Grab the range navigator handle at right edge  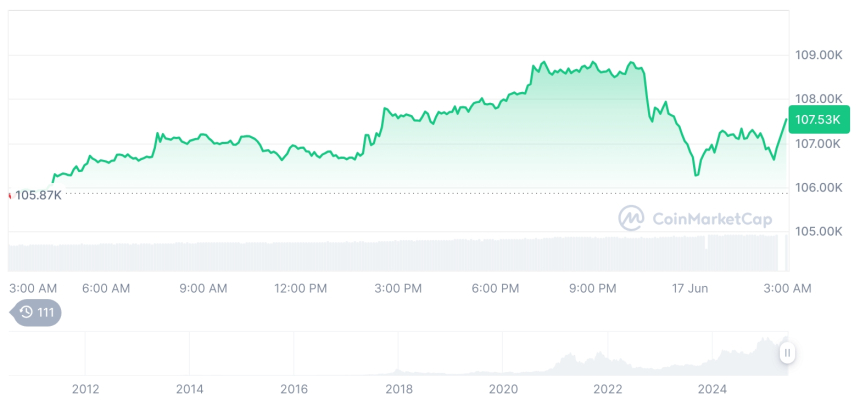788,352
